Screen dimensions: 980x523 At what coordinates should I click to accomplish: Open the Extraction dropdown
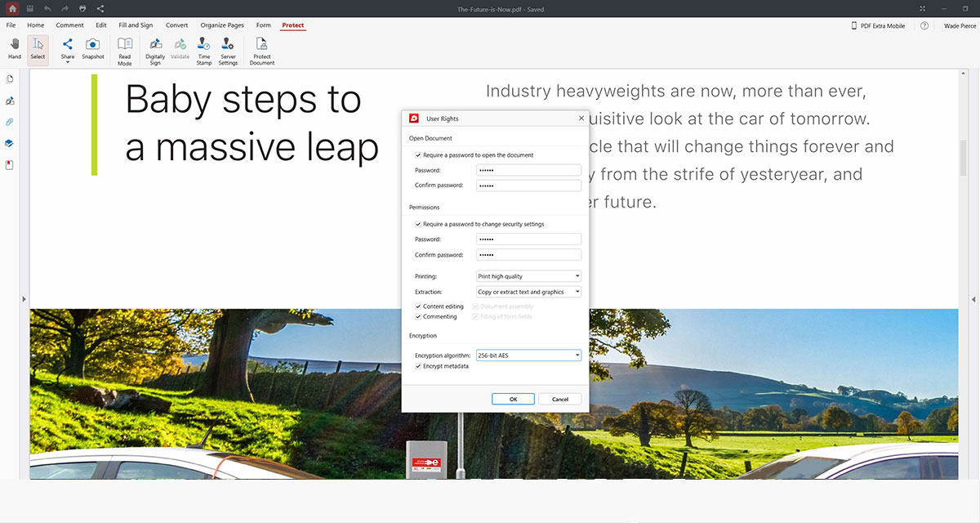point(528,292)
